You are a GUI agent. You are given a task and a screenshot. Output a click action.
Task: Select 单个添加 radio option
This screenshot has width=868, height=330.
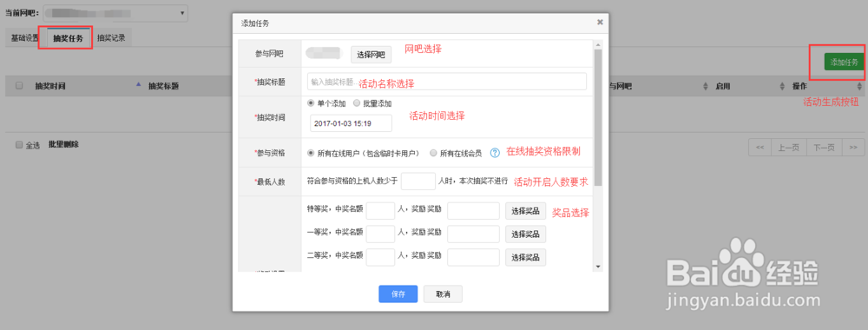click(311, 103)
